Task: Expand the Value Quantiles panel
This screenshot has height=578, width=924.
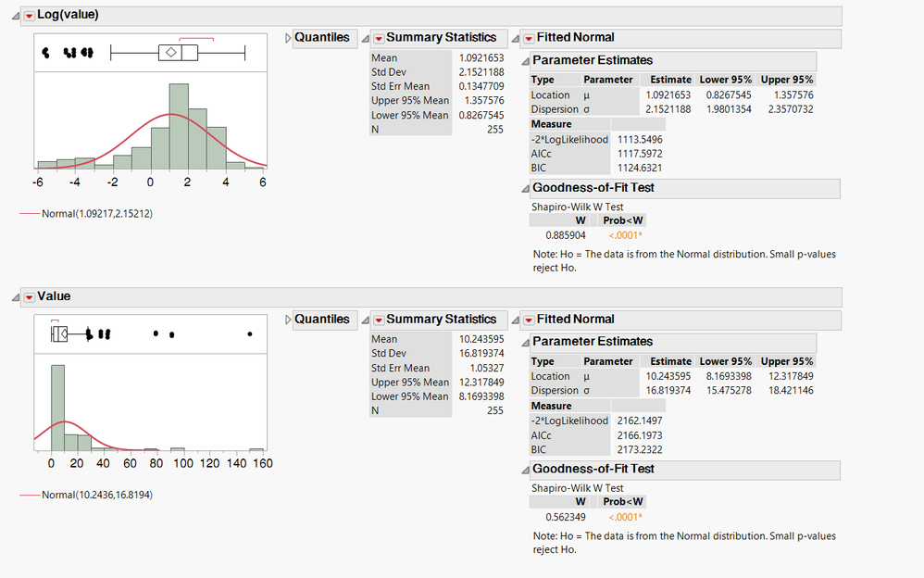Action: tap(288, 320)
